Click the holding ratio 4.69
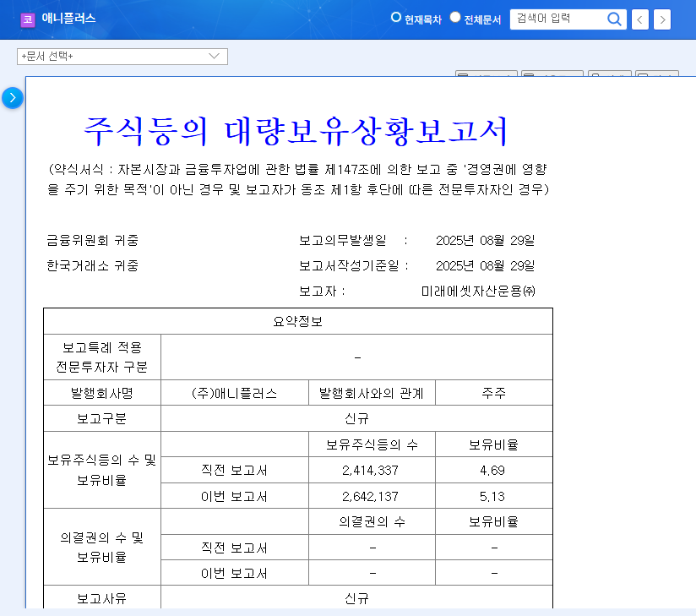696x616 pixels. pos(492,471)
